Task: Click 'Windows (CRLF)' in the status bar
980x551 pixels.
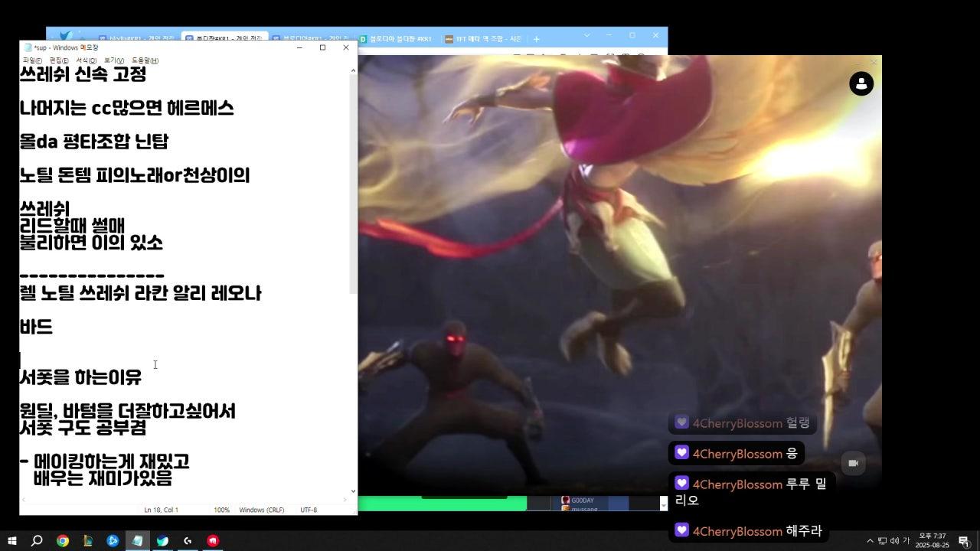Action: click(262, 510)
